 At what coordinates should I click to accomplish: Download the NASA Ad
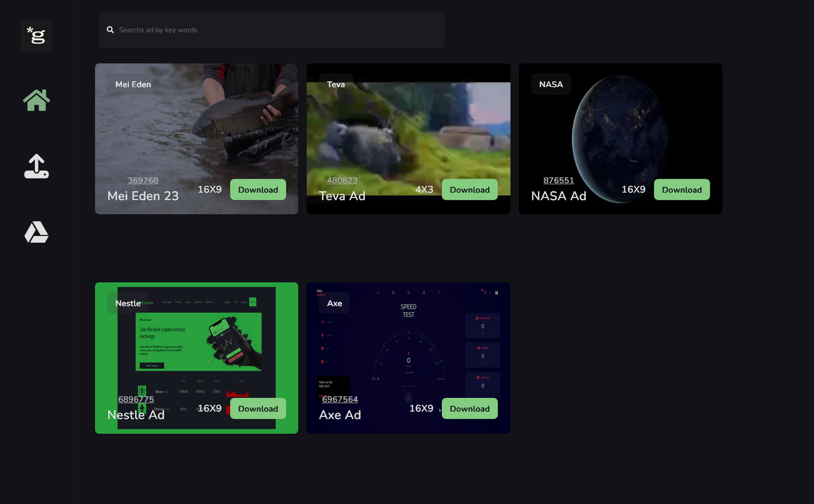(x=682, y=189)
